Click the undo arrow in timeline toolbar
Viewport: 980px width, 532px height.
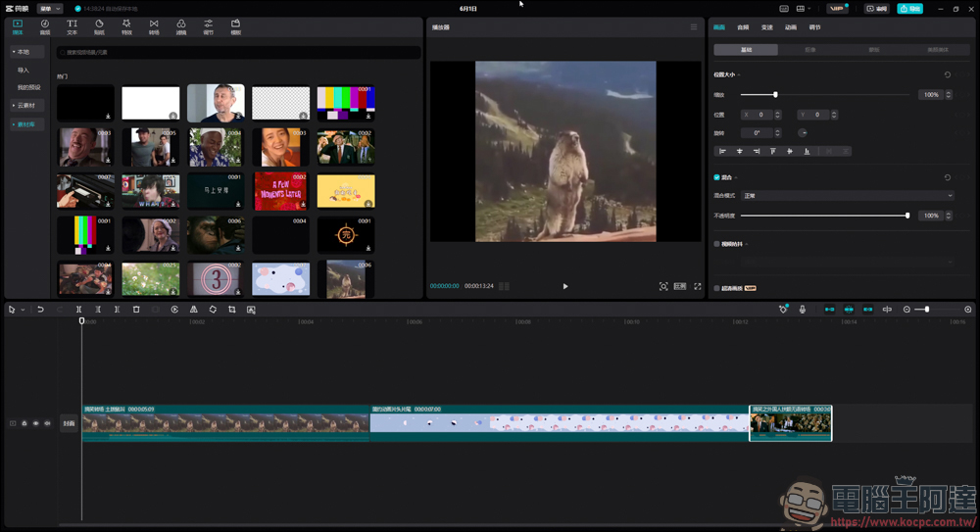[x=40, y=310]
